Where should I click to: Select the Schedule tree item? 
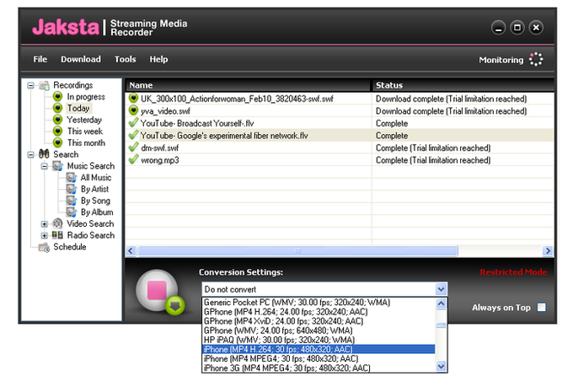pyautogui.click(x=70, y=247)
